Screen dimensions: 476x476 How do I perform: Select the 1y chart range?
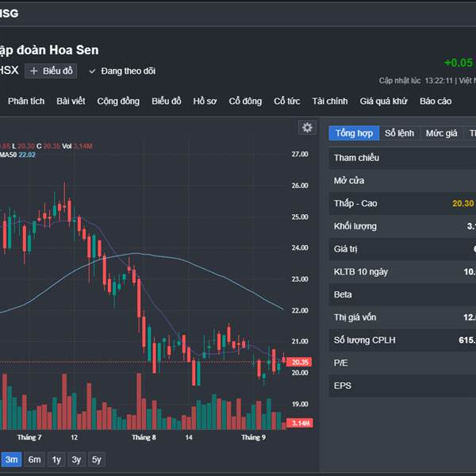tap(56, 459)
